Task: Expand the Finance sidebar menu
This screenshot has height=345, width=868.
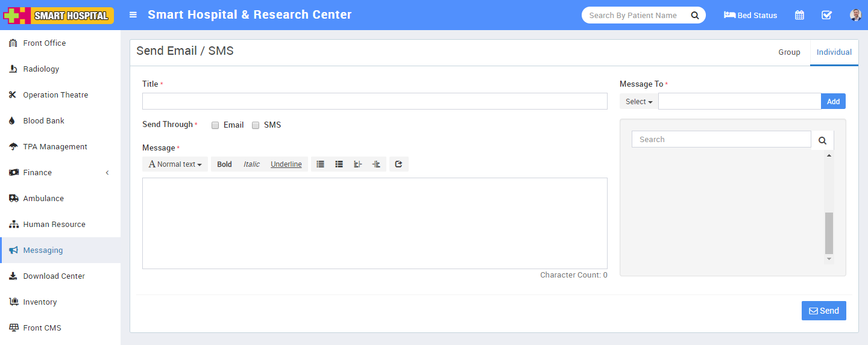Action: [x=60, y=173]
